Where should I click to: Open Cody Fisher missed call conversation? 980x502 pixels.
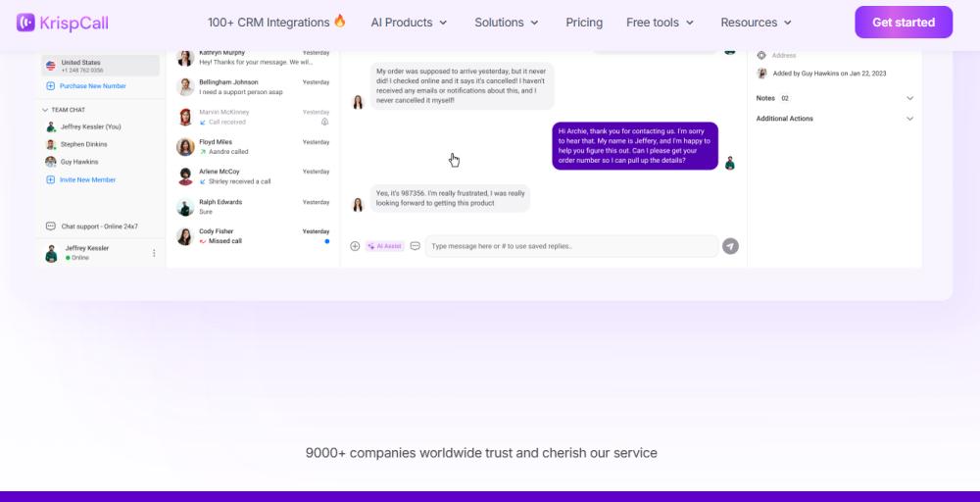point(253,236)
